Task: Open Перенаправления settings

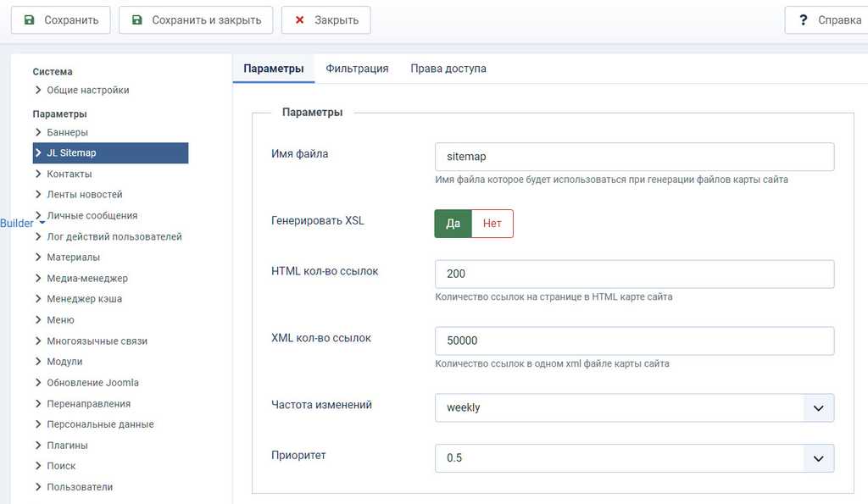Action: [88, 404]
